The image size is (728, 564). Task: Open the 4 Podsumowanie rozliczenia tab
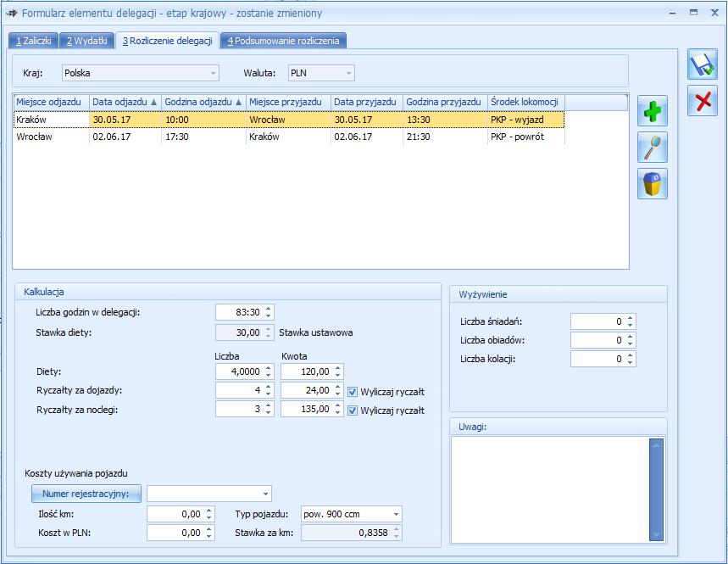click(283, 41)
